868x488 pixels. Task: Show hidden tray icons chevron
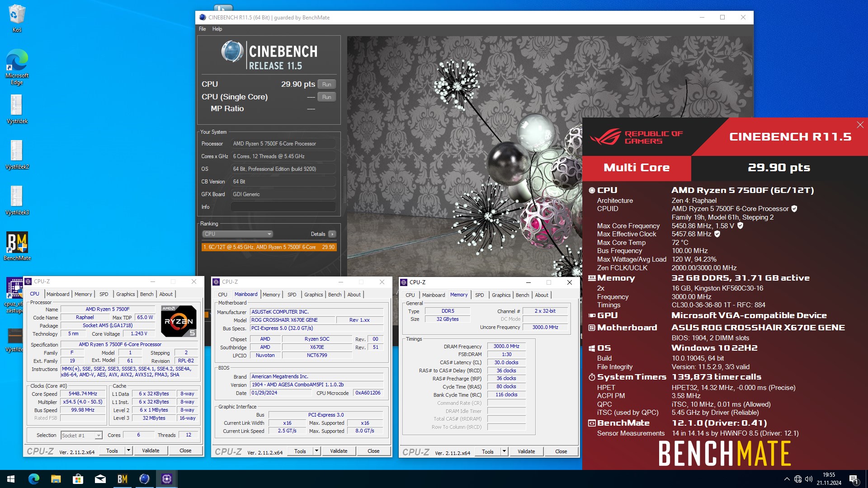pos(787,479)
